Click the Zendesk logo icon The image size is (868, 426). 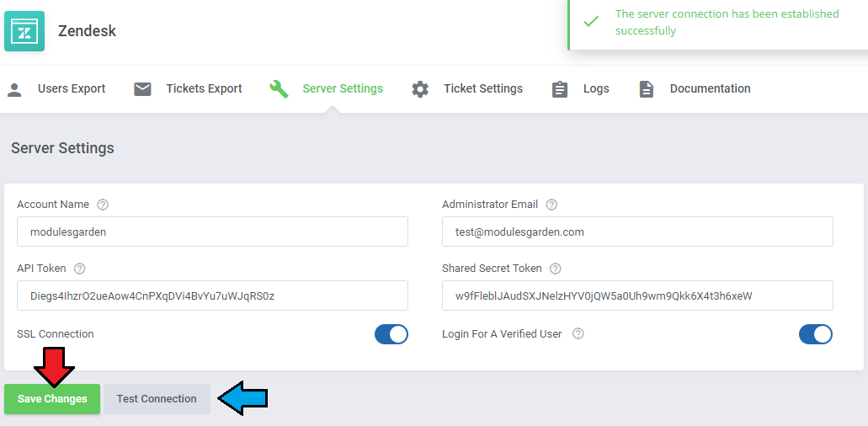(x=24, y=31)
